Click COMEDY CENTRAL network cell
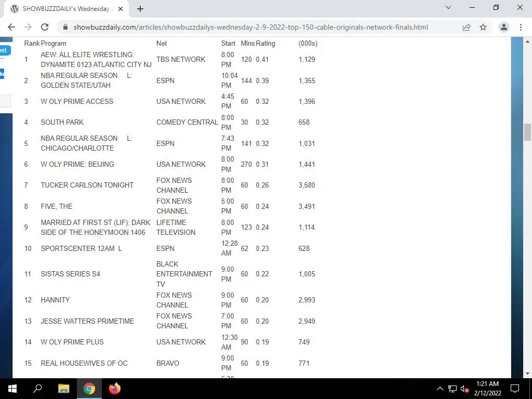The width and height of the screenshot is (532, 399). coord(187,122)
